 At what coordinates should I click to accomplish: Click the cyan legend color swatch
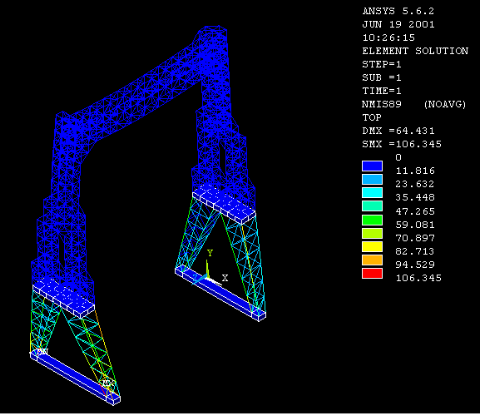click(x=372, y=193)
